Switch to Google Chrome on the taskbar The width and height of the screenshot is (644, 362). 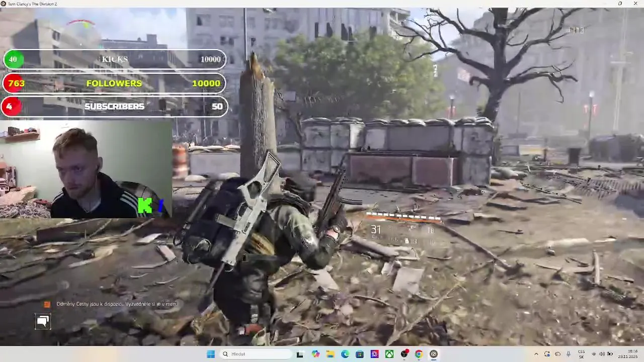419,354
